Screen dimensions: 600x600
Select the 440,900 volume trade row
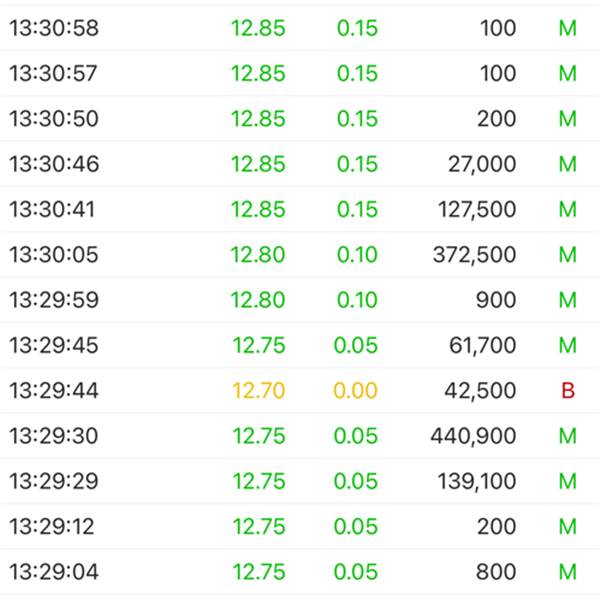[300, 436]
